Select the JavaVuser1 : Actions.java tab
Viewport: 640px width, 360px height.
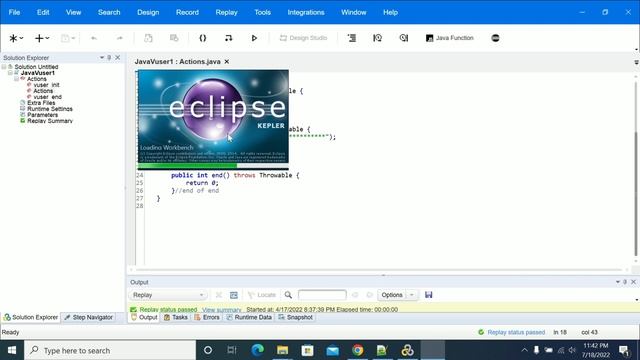[x=178, y=62]
